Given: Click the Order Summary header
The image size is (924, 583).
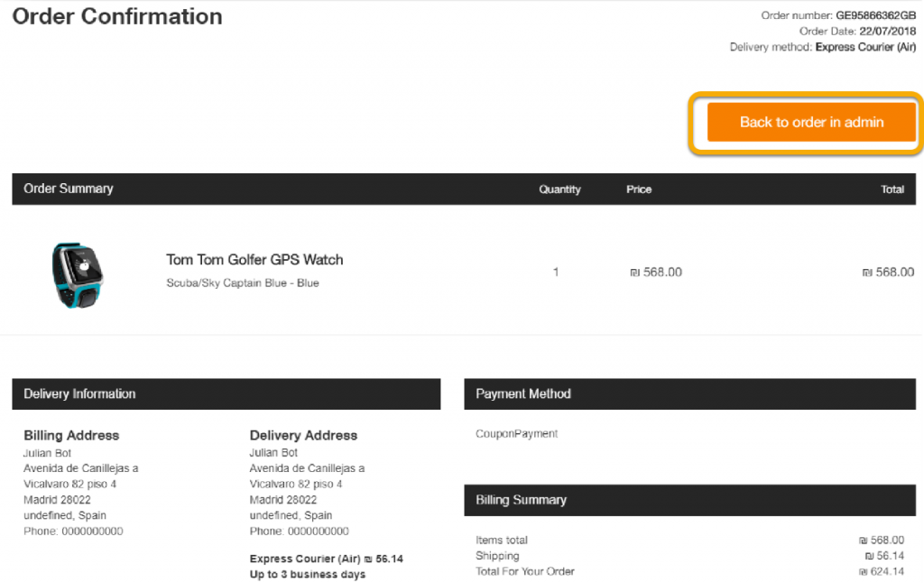Looking at the screenshot, I should click(69, 189).
